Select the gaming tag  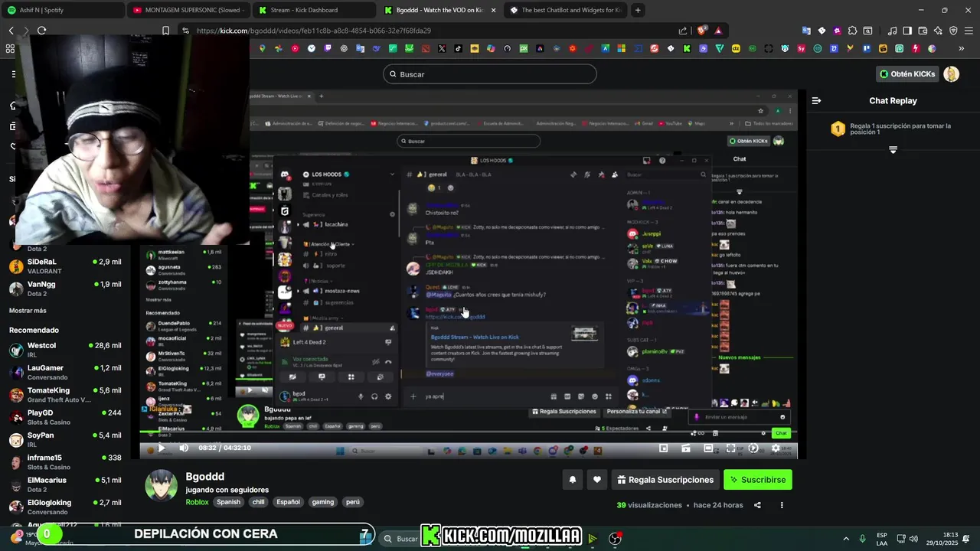[322, 502]
